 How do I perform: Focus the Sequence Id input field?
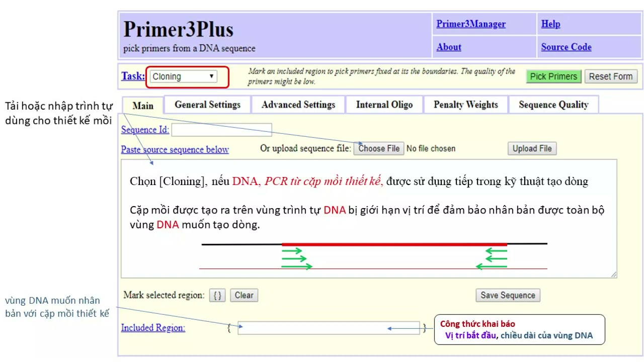tap(221, 130)
